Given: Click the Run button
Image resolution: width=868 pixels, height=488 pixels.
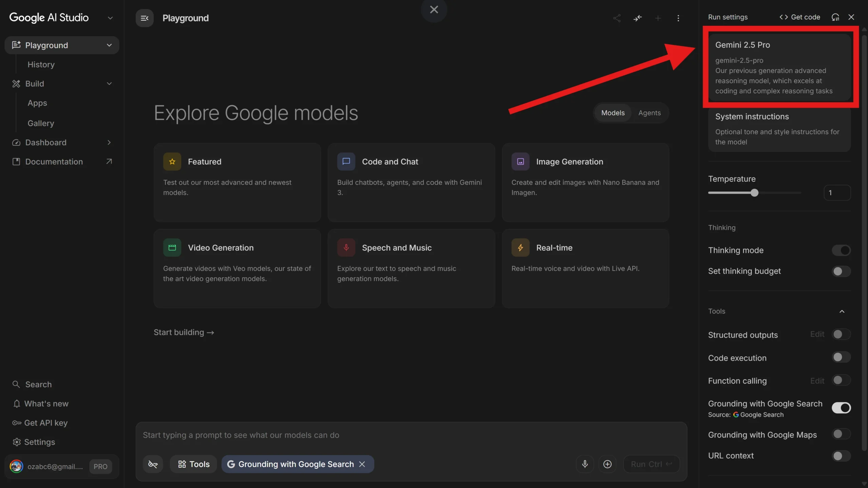Looking at the screenshot, I should click(651, 464).
